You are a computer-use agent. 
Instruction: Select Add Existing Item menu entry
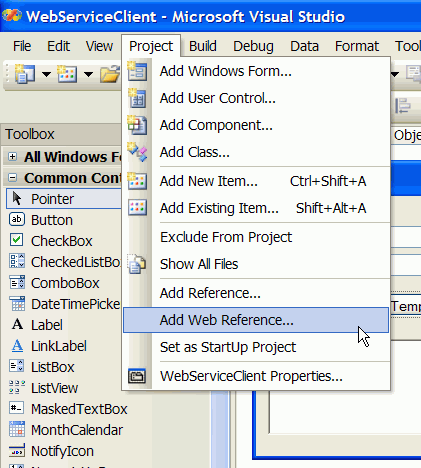pyautogui.click(x=256, y=208)
